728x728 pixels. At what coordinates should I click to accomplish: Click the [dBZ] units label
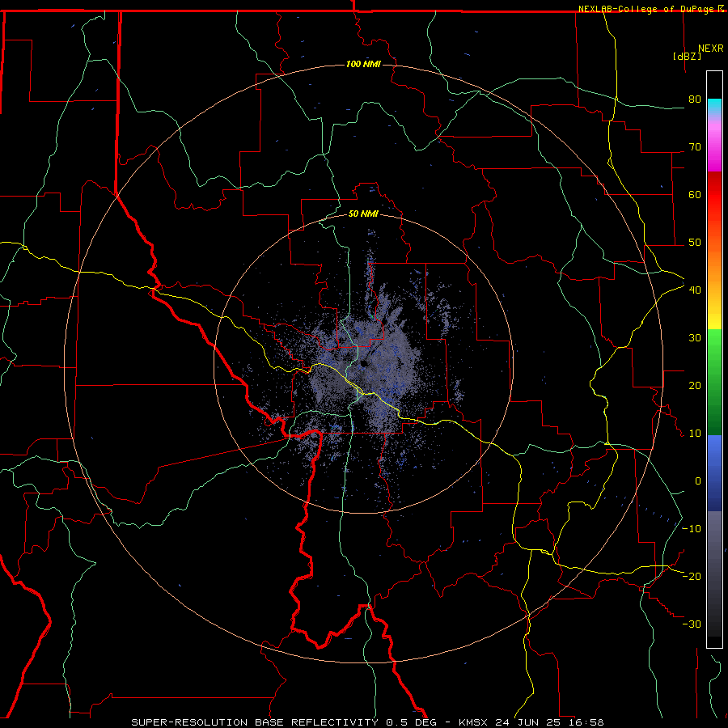click(687, 56)
